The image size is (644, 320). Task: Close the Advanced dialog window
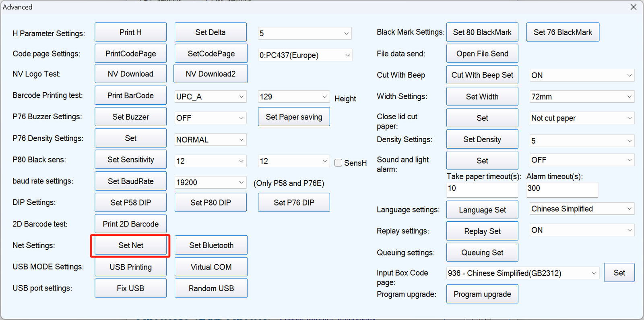(633, 7)
